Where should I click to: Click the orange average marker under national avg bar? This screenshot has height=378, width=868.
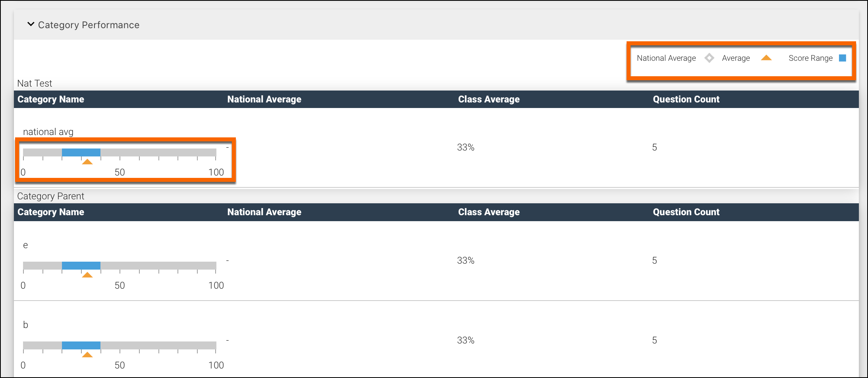pos(88,162)
